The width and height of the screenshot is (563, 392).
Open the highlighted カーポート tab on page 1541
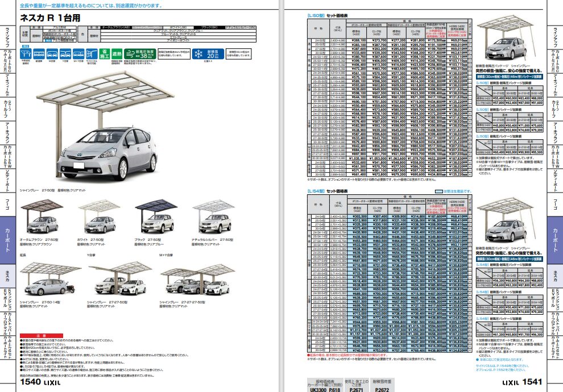(555, 240)
